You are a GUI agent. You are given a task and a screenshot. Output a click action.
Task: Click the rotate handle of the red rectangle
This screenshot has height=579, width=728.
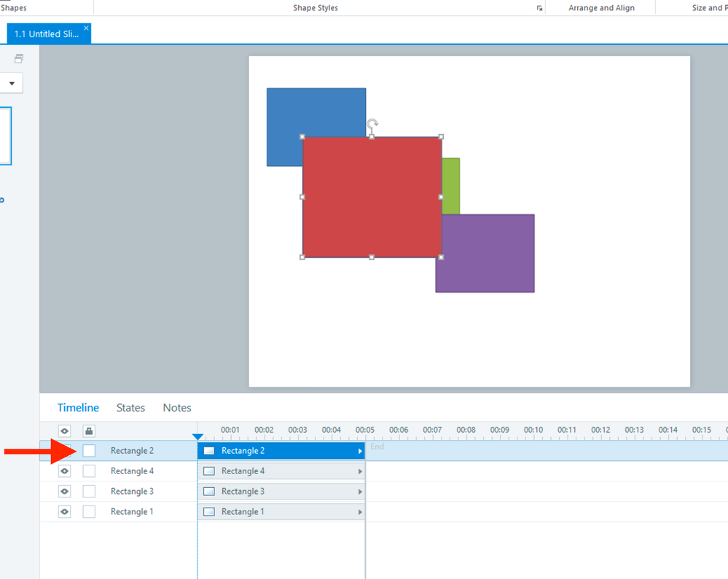pyautogui.click(x=372, y=123)
